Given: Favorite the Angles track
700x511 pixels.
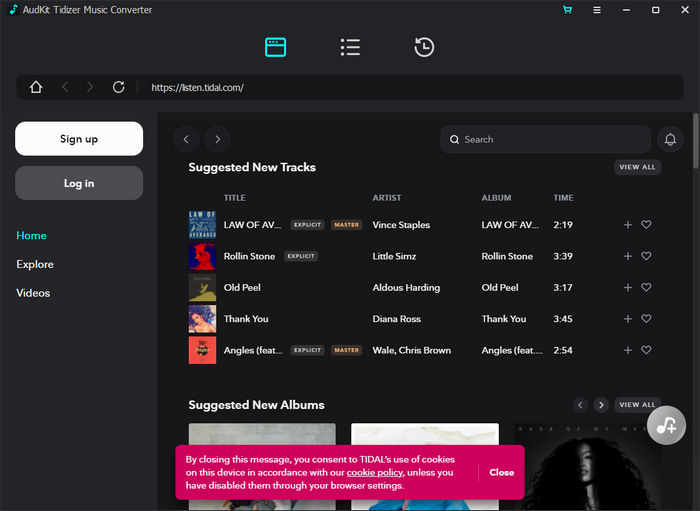Looking at the screenshot, I should click(646, 350).
